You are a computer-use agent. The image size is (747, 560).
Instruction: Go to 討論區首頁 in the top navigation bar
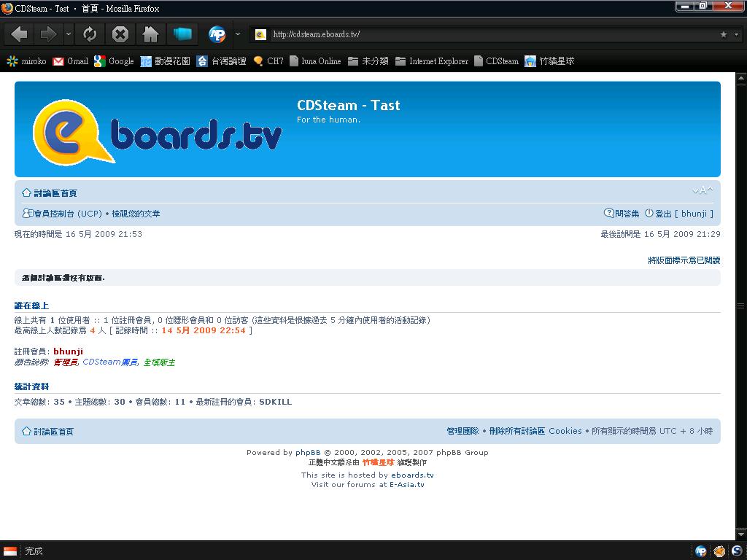point(50,192)
